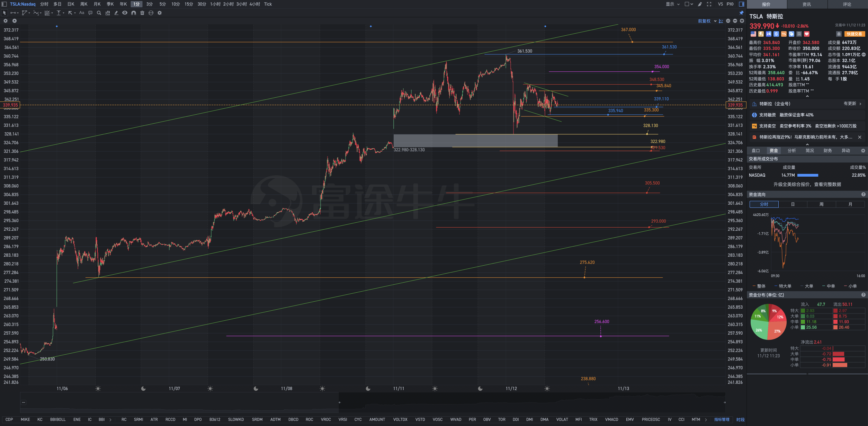868x426 pixels.
Task: Select the 5分 timeframe
Action: point(163,4)
